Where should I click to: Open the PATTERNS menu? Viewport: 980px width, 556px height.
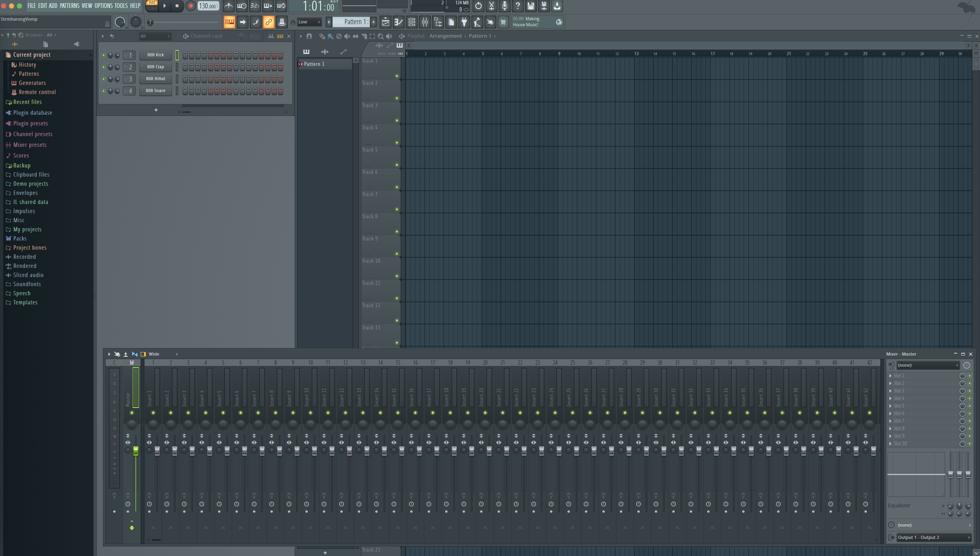click(70, 6)
